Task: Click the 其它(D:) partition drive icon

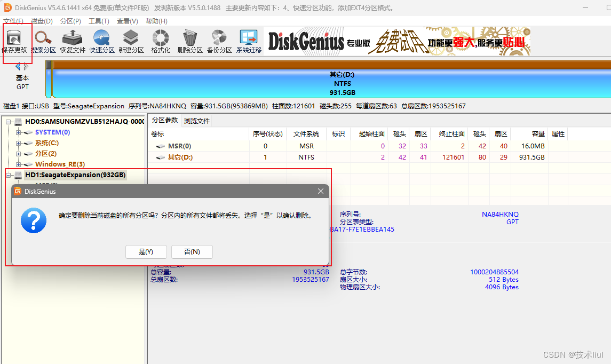Action: [161, 157]
